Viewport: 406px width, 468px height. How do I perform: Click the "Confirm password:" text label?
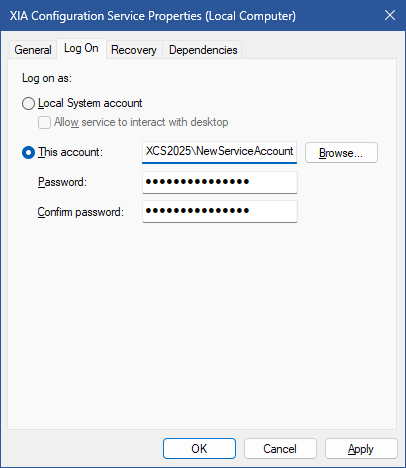81,212
